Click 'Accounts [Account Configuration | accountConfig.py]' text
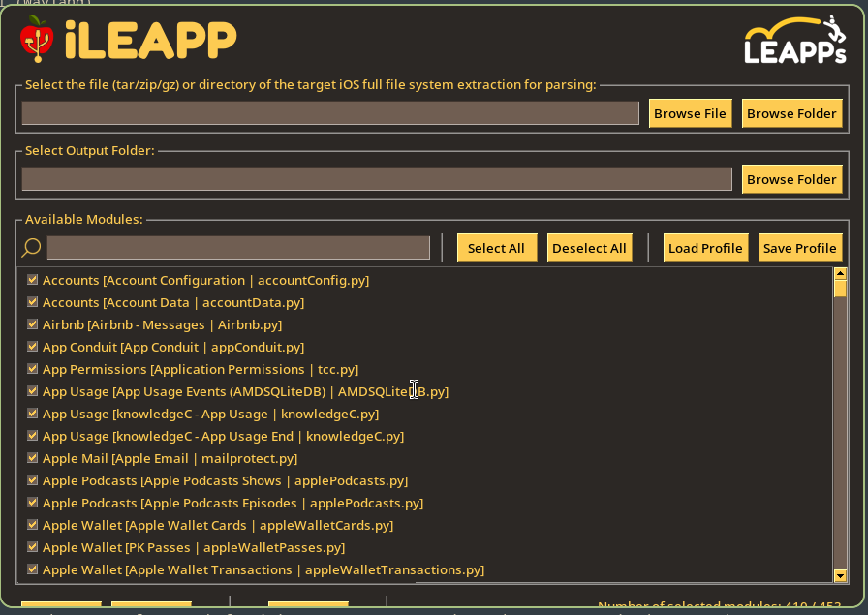The width and height of the screenshot is (868, 615). click(206, 281)
